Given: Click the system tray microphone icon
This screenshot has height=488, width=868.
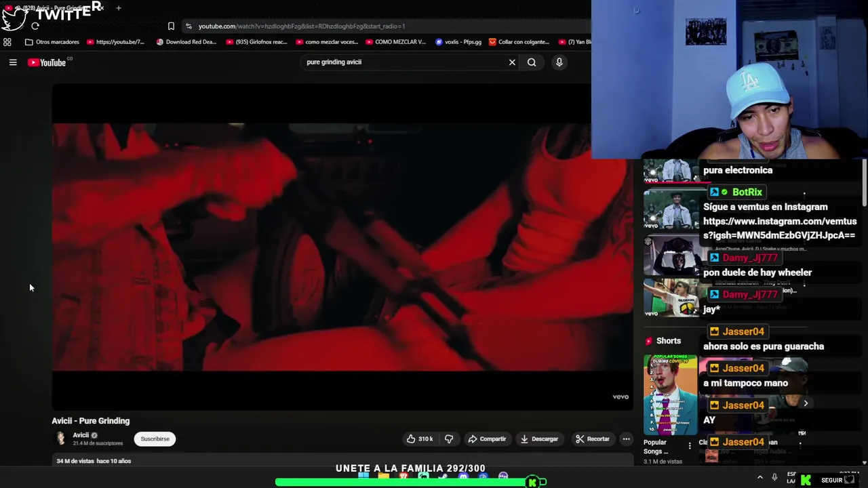Looking at the screenshot, I should pyautogui.click(x=774, y=478).
